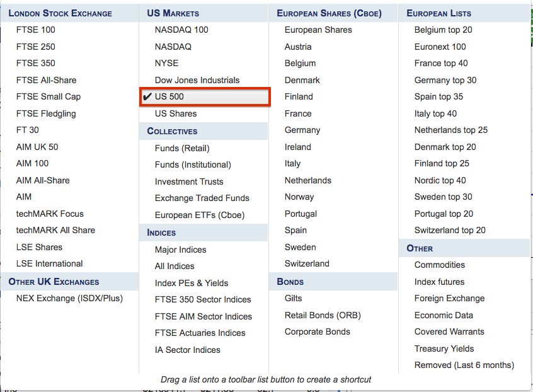This screenshot has width=533, height=392.
Task: Select the NYSE list
Action: coord(166,63)
